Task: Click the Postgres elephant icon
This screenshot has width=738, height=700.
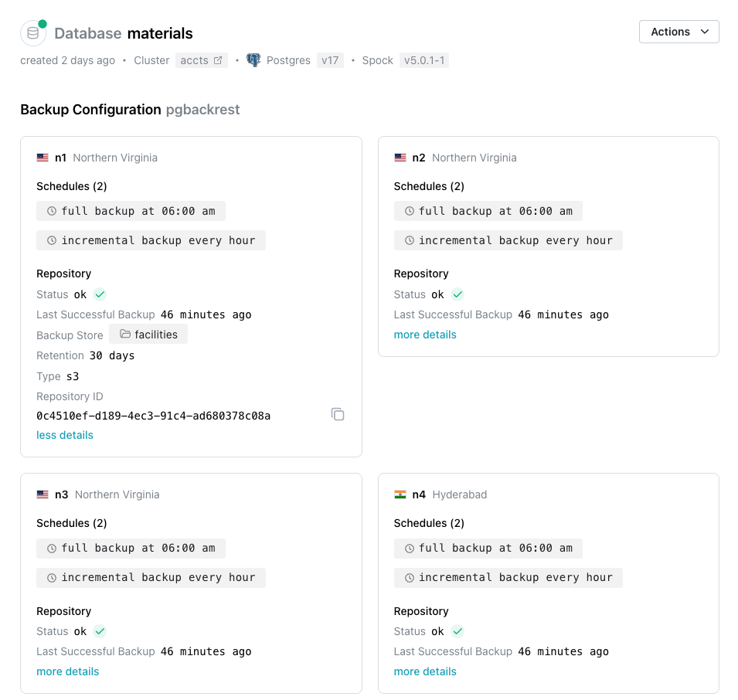Action: click(x=253, y=60)
